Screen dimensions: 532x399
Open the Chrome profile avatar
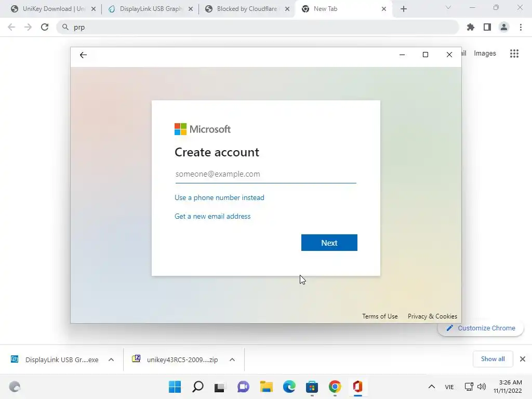pyautogui.click(x=504, y=27)
